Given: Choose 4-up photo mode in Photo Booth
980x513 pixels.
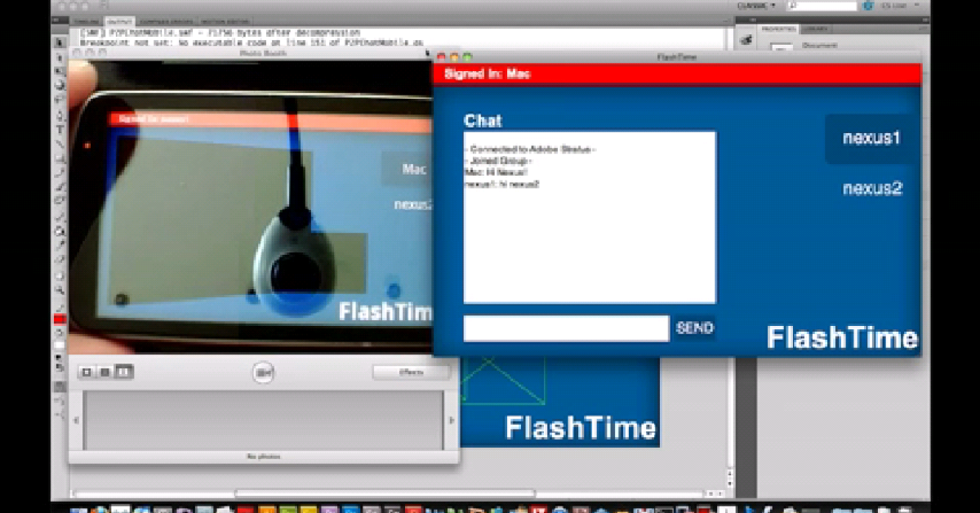Looking at the screenshot, I should 105,372.
